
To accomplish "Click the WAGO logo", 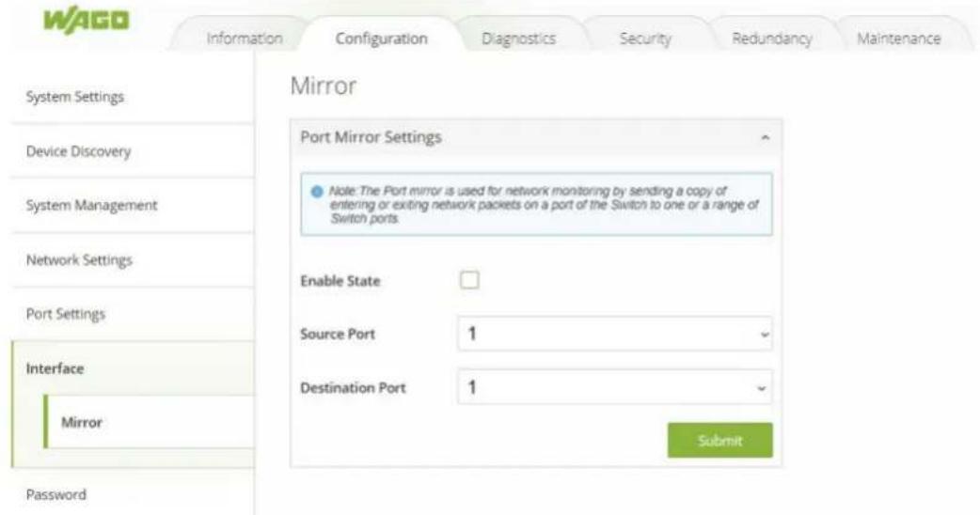I will tap(87, 20).
